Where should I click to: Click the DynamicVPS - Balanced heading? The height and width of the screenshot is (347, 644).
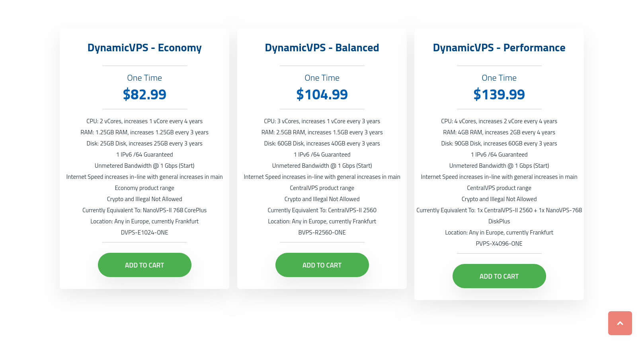[x=322, y=48]
